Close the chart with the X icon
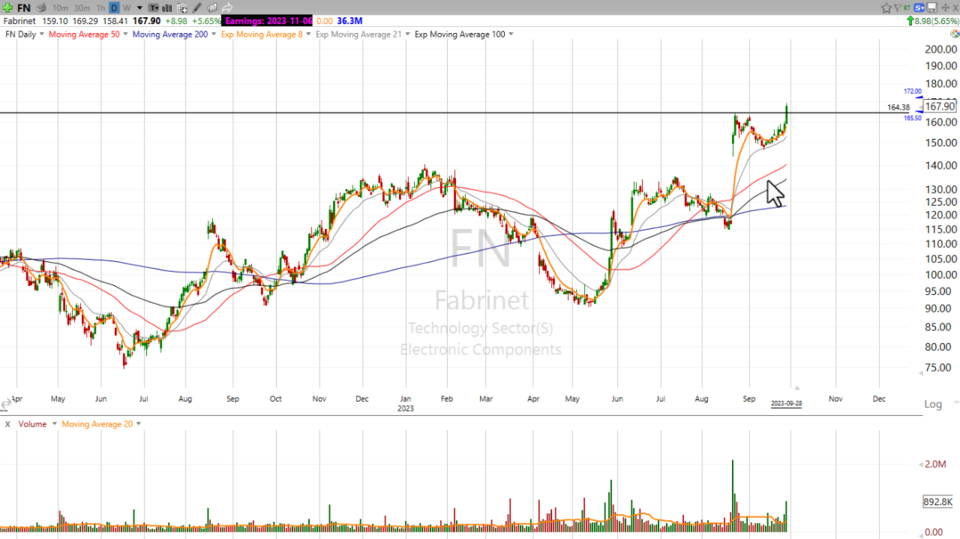 [955, 7]
